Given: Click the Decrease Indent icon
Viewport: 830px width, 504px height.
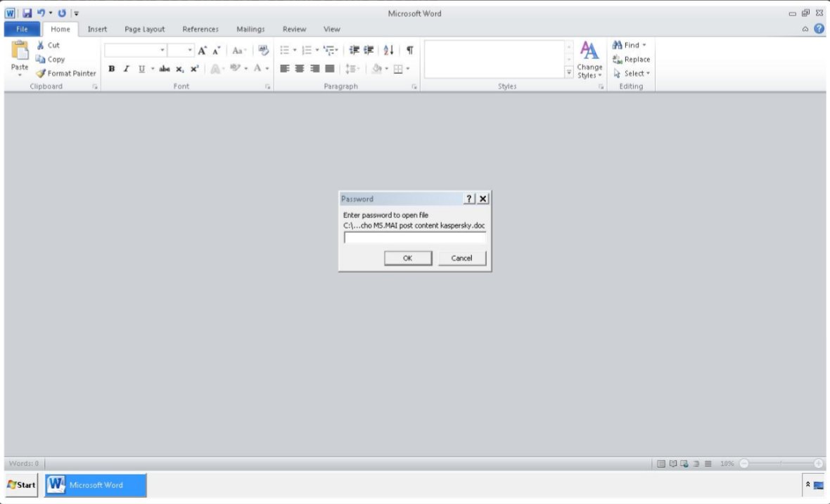Looking at the screenshot, I should point(354,50).
